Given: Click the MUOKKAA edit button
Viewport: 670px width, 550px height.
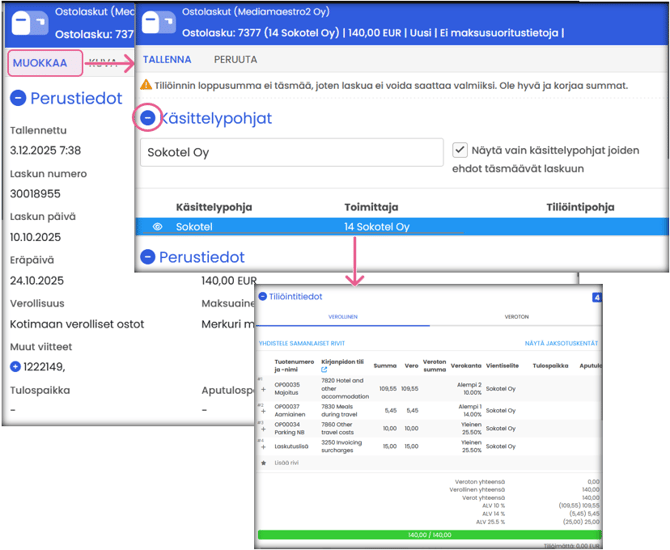Looking at the screenshot, I should [40, 63].
